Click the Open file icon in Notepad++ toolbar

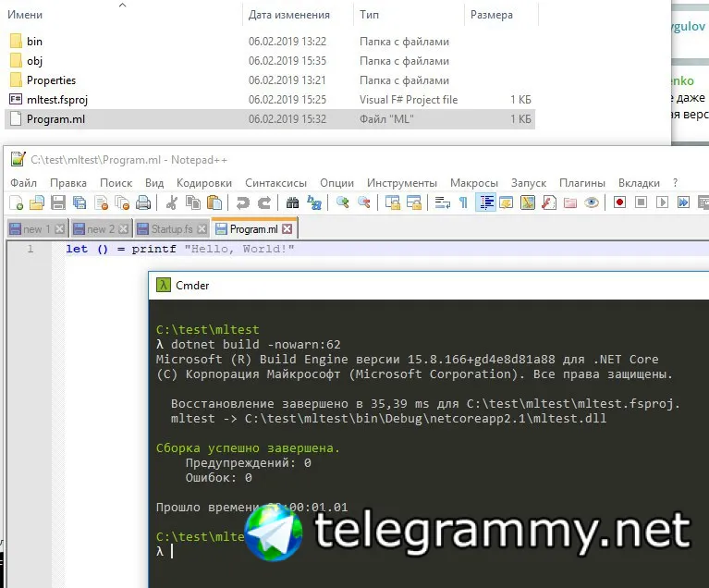[37, 202]
